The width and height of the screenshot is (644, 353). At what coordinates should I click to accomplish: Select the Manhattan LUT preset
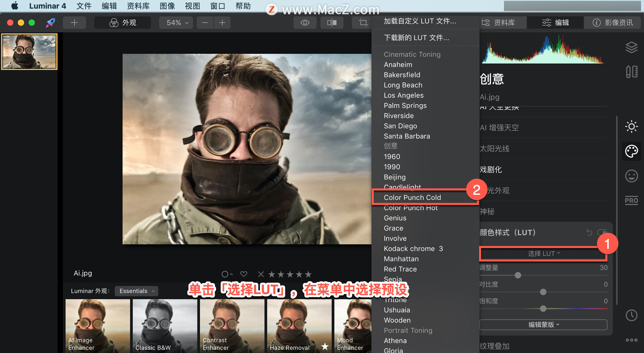pos(401,259)
